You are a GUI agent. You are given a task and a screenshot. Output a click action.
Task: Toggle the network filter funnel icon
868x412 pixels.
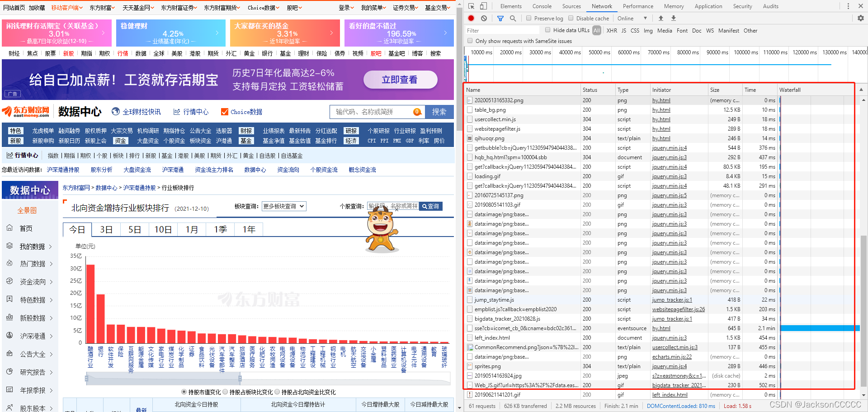(500, 18)
